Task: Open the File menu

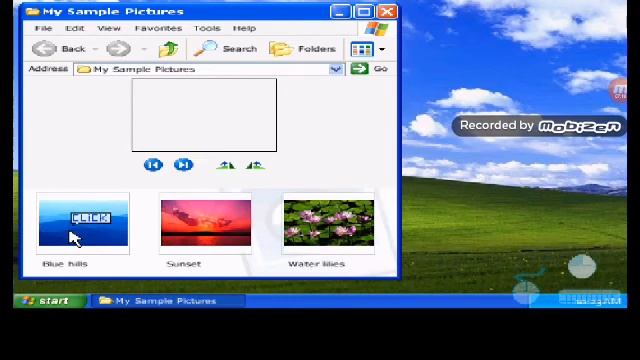Action: 43,28
